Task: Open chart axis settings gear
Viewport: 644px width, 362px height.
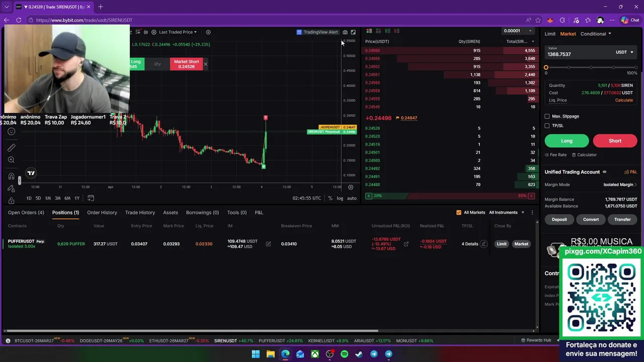Action: (x=351, y=187)
